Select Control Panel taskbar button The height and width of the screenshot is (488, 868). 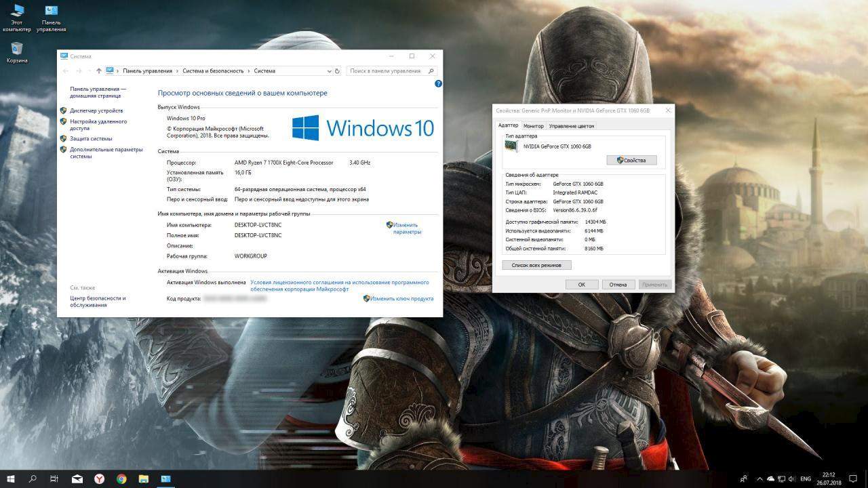(x=165, y=479)
